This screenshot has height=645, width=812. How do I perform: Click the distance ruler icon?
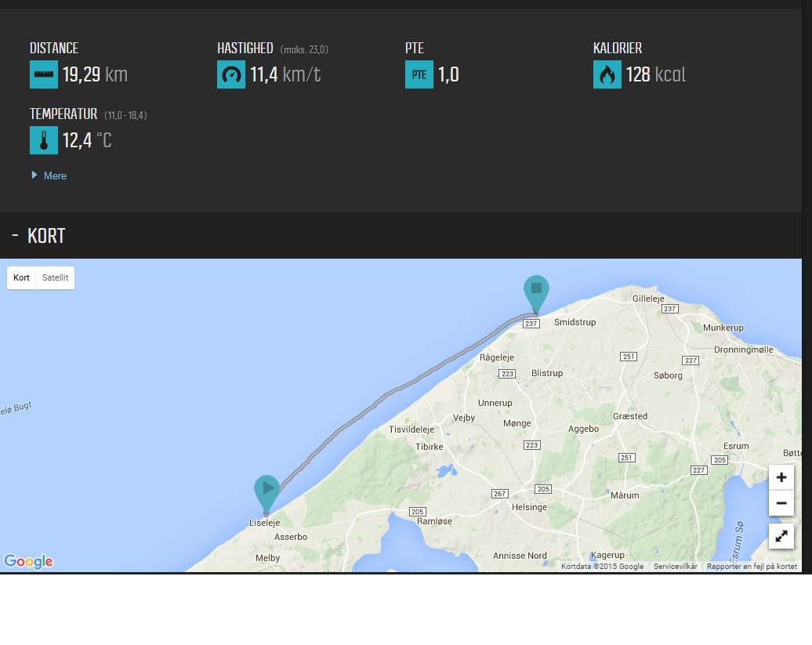[44, 75]
